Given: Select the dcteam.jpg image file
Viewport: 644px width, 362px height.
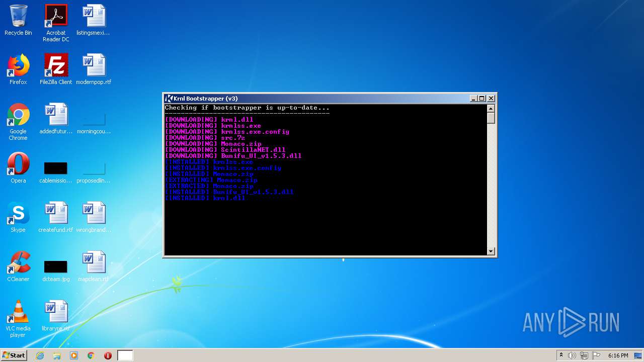Looking at the screenshot, I should coord(56,271).
